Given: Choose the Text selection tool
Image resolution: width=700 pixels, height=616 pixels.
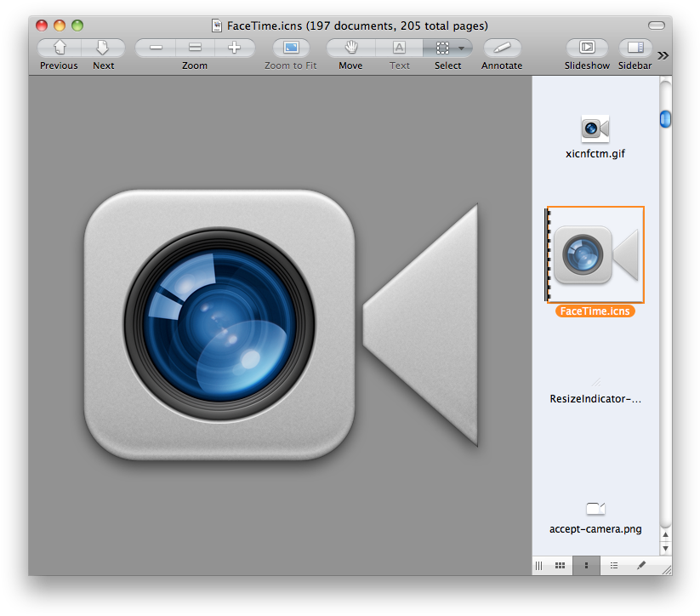Looking at the screenshot, I should click(x=399, y=47).
